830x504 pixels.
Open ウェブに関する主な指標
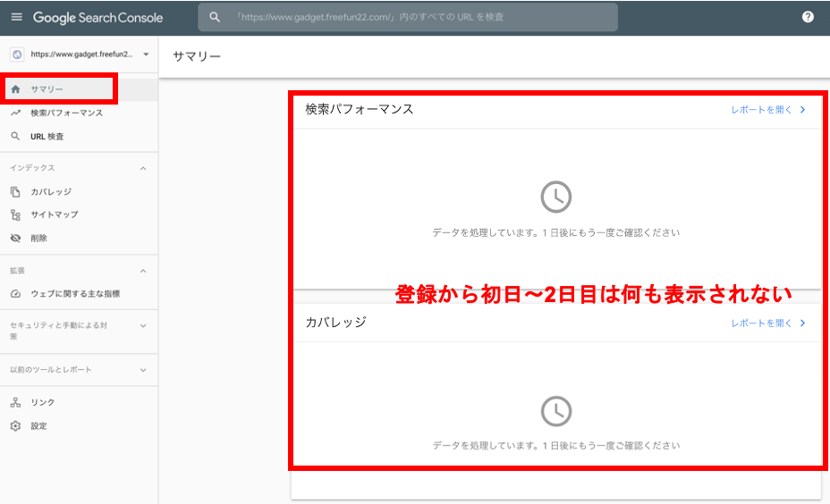pos(75,293)
